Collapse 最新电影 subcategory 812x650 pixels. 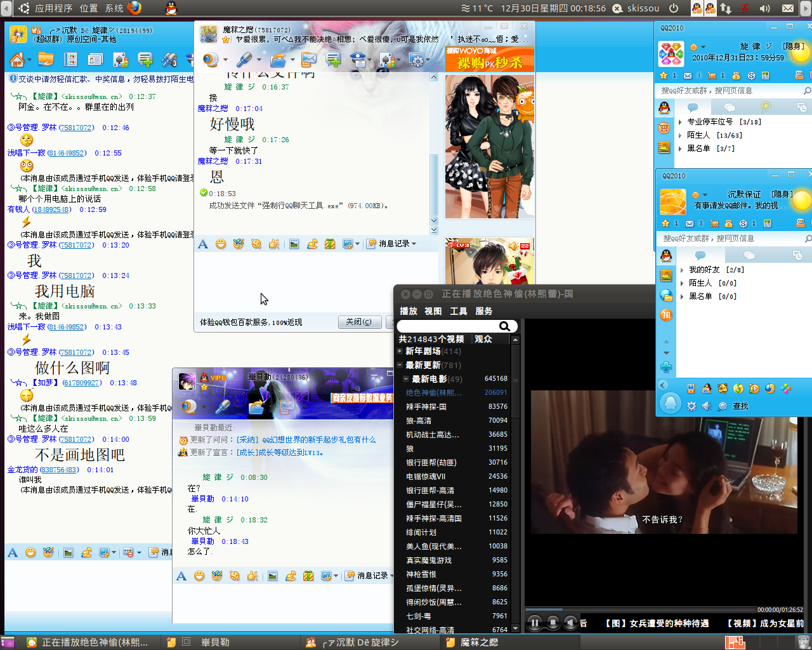pos(406,379)
